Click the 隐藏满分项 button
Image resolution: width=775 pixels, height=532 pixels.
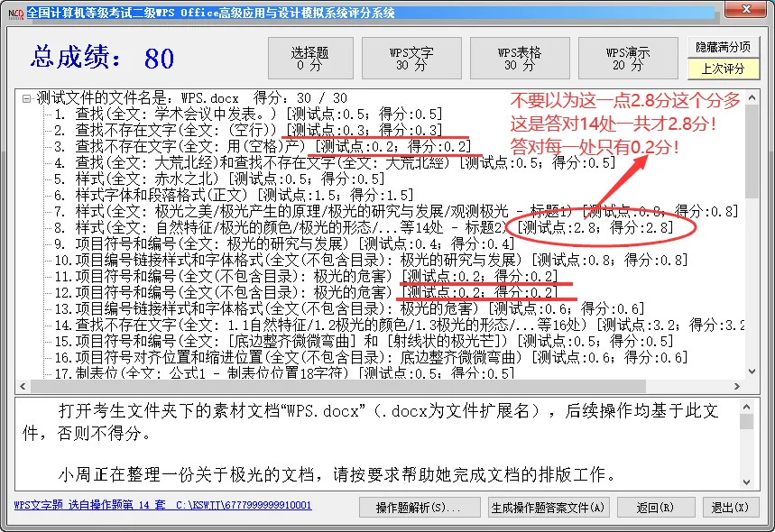click(724, 47)
